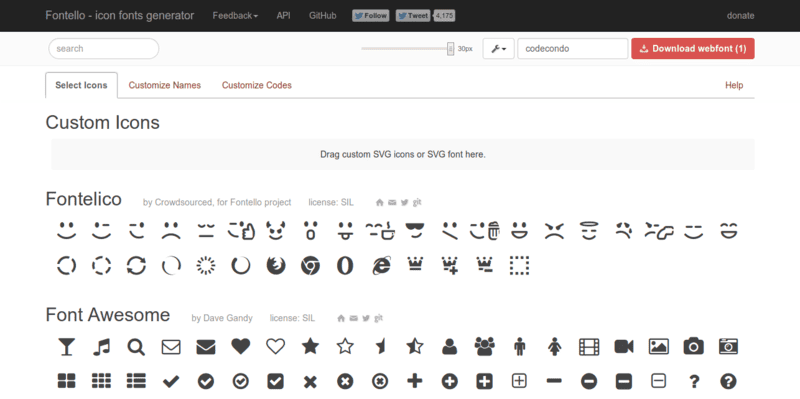
Task: Select the question mark circle icon
Action: [x=728, y=381]
